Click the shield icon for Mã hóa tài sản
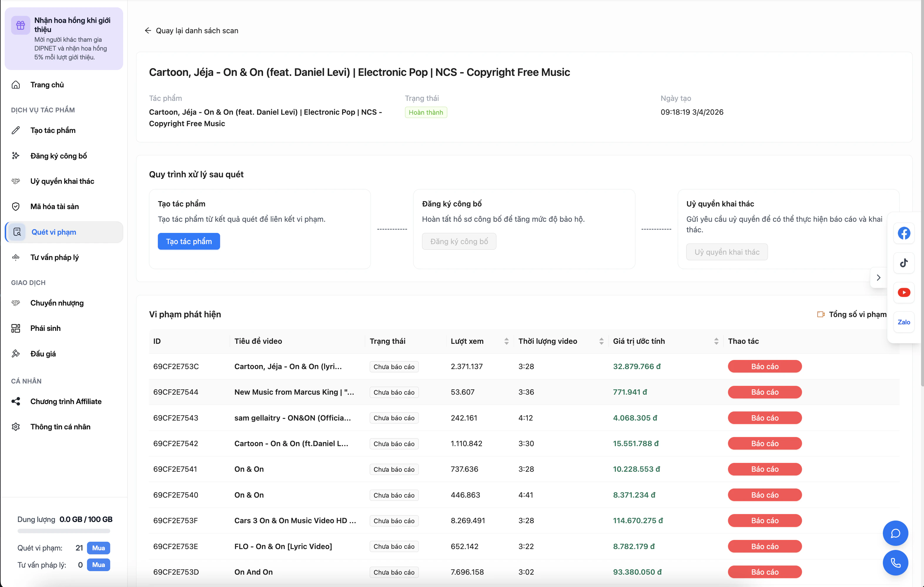 [x=16, y=206]
